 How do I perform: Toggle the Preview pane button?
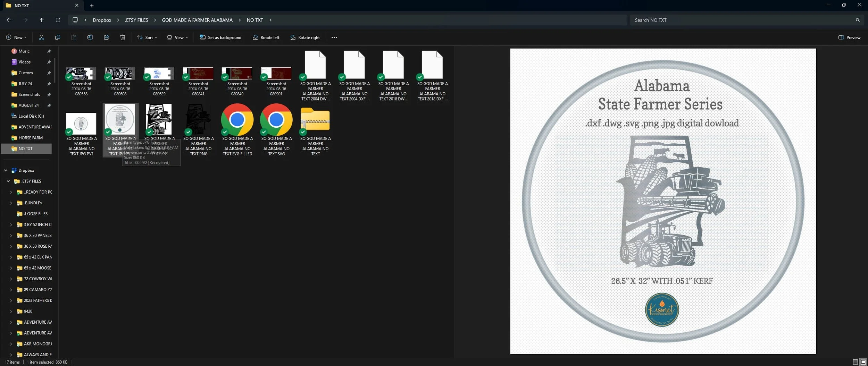pos(849,37)
